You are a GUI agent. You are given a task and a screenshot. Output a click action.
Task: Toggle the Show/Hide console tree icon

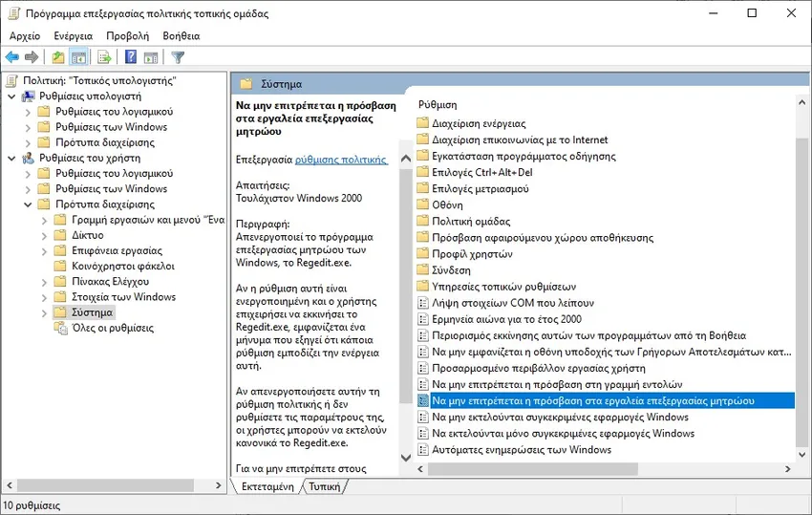[78, 57]
